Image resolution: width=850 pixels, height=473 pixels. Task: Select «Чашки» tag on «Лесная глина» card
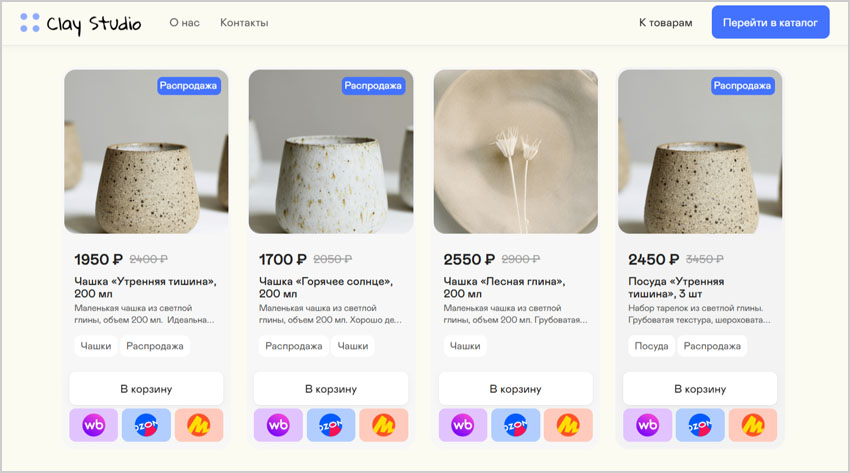465,346
